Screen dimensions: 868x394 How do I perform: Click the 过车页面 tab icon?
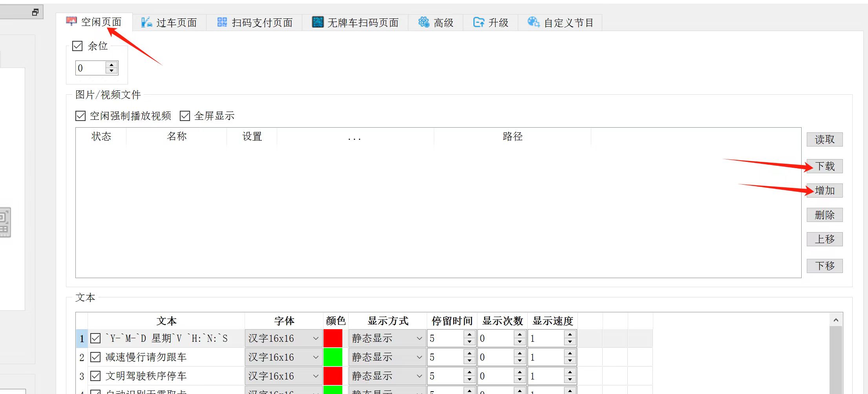click(146, 22)
